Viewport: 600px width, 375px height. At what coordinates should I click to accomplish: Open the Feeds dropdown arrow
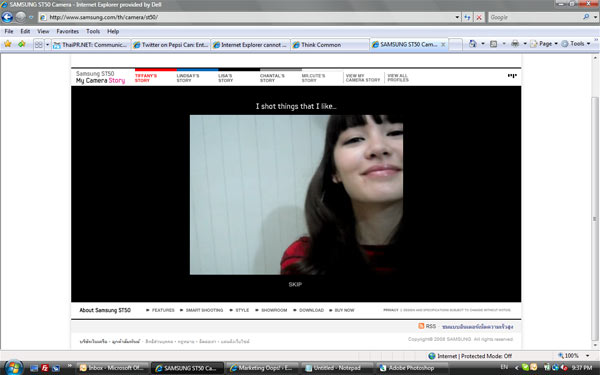(x=504, y=44)
